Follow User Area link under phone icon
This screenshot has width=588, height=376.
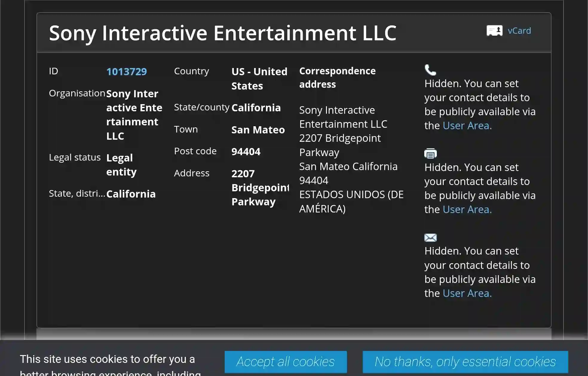pos(467,126)
